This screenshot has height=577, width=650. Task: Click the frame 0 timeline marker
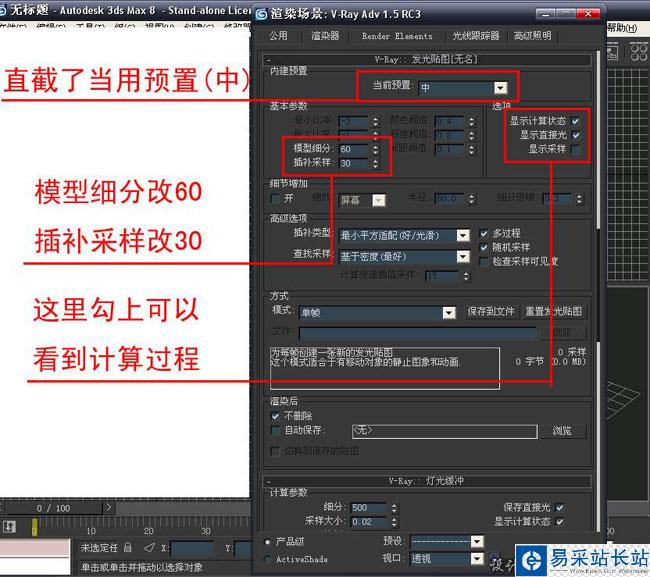click(x=34, y=527)
